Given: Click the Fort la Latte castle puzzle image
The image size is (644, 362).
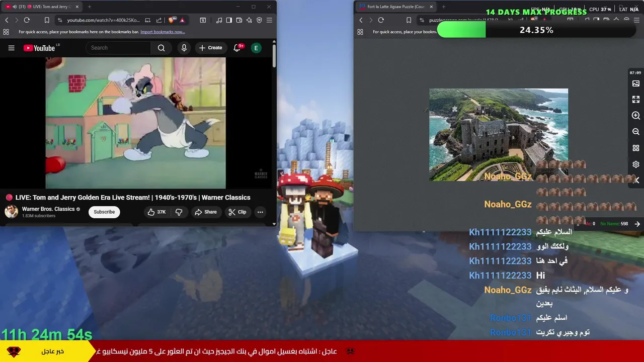Looking at the screenshot, I should 499,135.
